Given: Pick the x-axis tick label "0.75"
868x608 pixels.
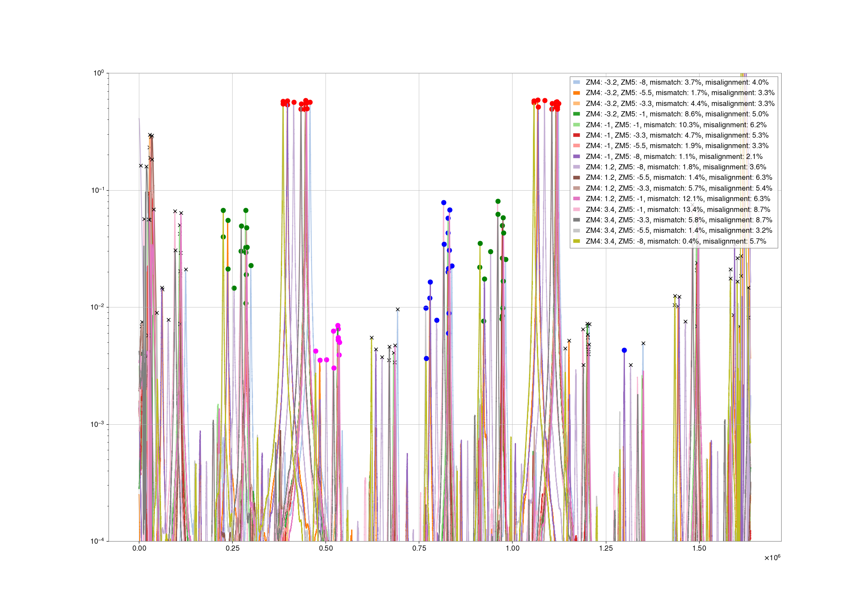Looking at the screenshot, I should (x=419, y=548).
